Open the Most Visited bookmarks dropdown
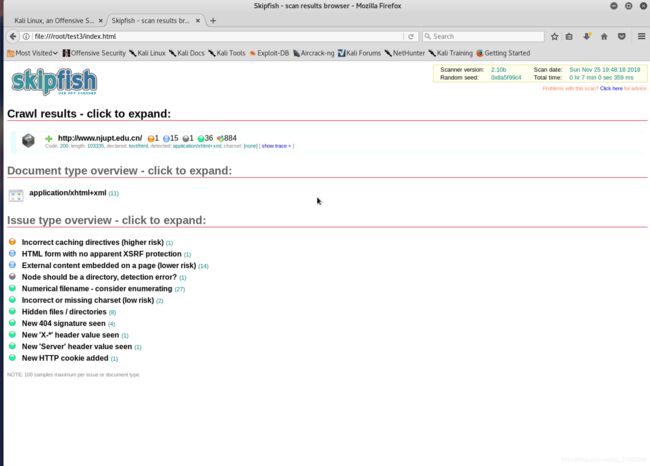650x466 pixels. pos(32,53)
